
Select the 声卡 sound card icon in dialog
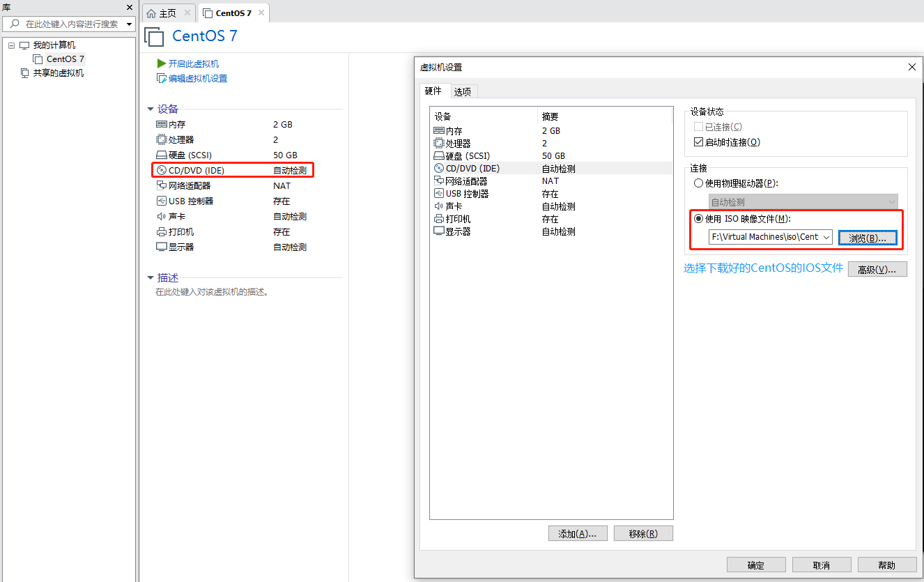pos(438,206)
